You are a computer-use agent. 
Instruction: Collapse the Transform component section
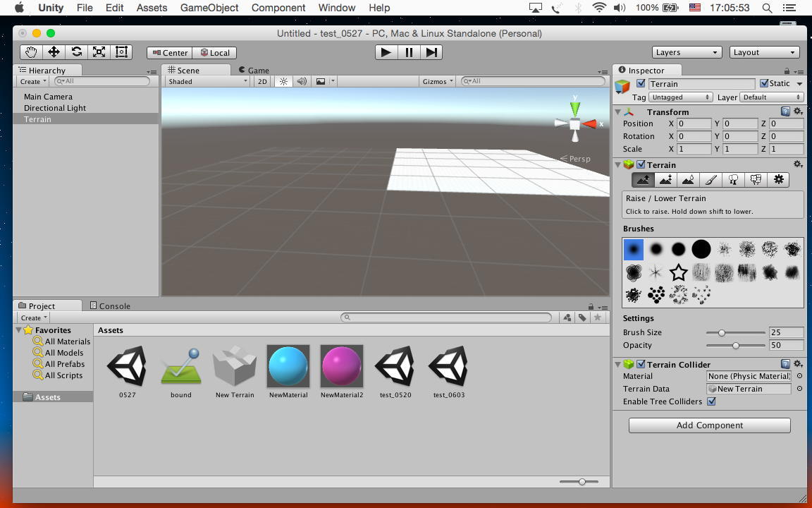pos(618,112)
